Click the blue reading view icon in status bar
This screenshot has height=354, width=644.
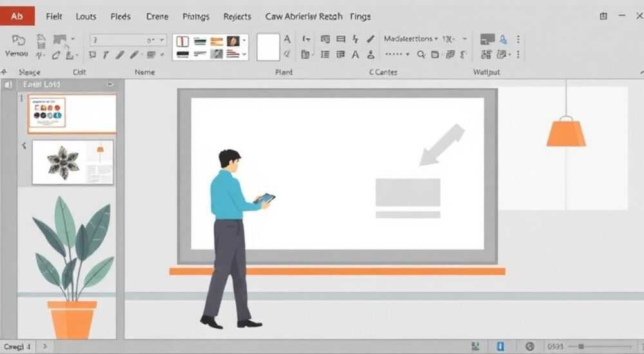(500, 347)
